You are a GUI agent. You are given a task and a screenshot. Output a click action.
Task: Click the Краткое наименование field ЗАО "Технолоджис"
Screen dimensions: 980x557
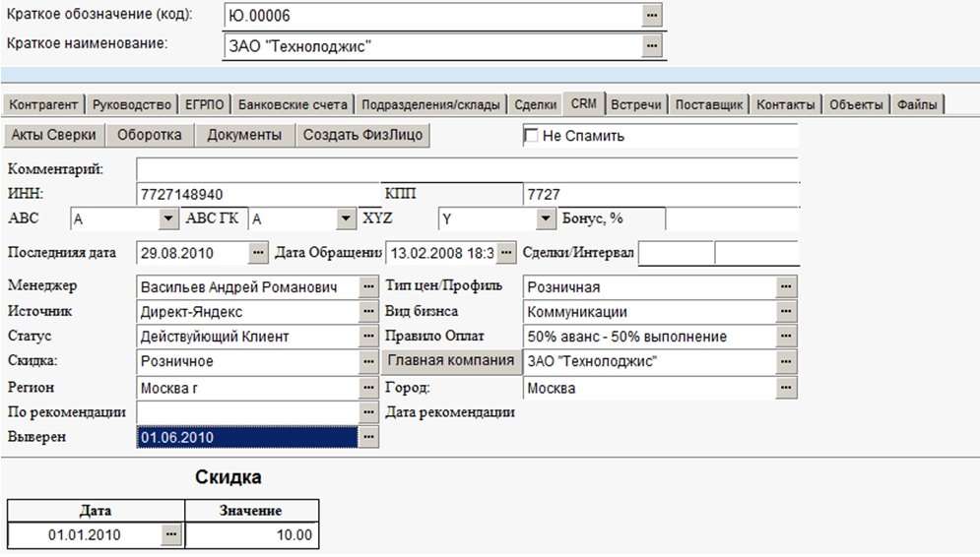coord(432,45)
